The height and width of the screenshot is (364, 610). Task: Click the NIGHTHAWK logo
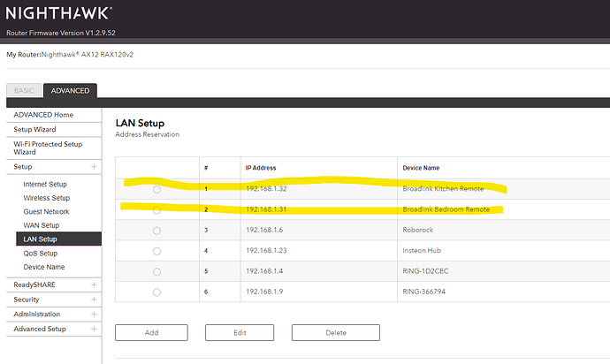click(58, 13)
